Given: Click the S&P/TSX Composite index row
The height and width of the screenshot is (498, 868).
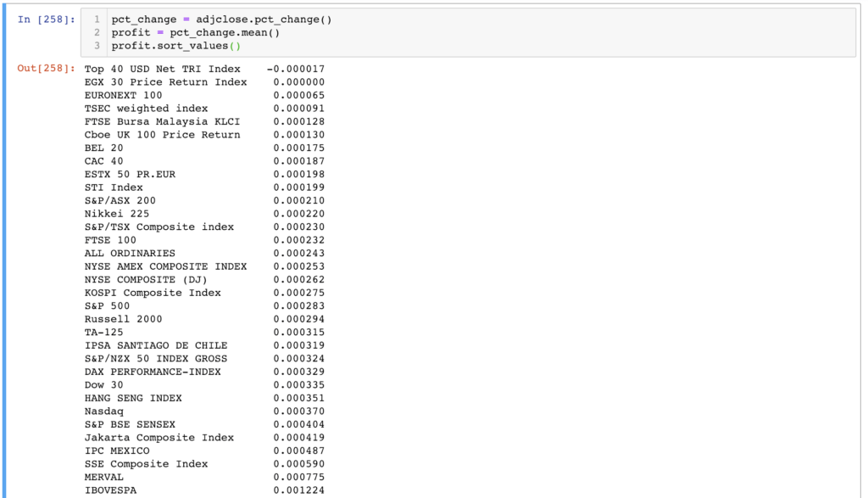Looking at the screenshot, I should click(204, 227).
